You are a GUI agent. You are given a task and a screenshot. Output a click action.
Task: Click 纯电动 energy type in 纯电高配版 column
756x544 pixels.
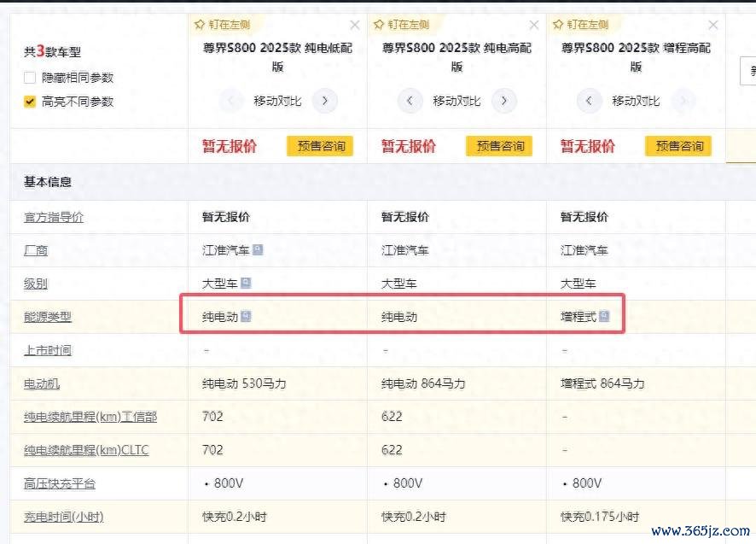click(x=399, y=317)
